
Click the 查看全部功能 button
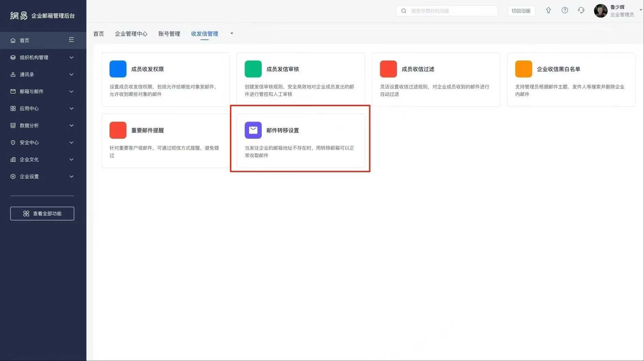tap(42, 213)
